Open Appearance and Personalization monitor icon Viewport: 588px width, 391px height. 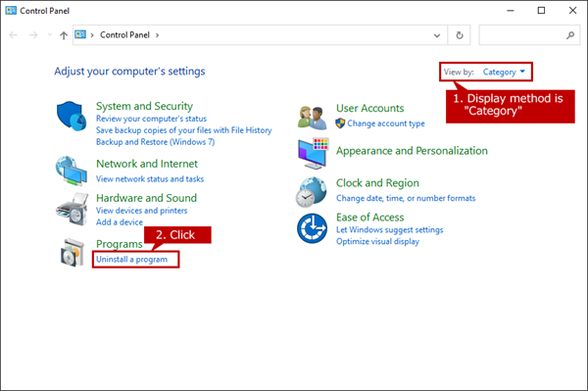tap(314, 153)
